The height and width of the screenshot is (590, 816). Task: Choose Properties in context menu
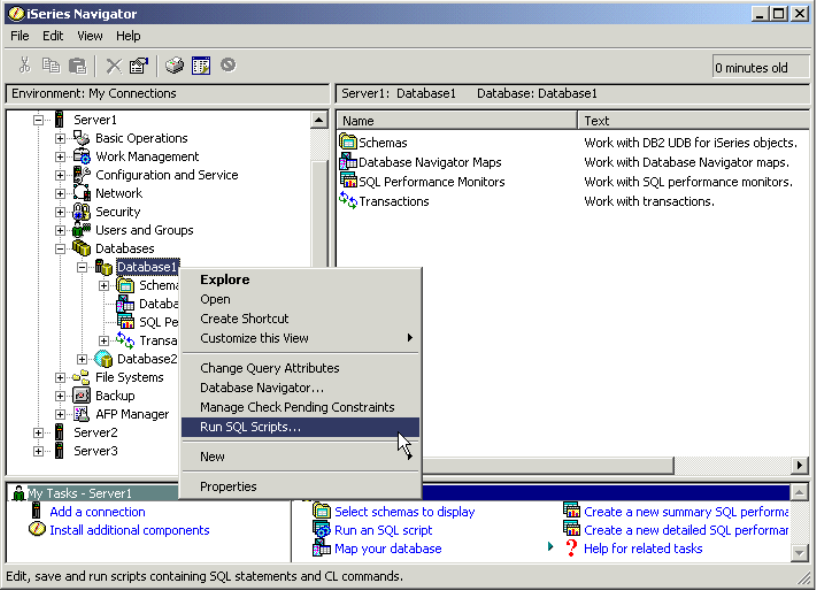pos(300,486)
